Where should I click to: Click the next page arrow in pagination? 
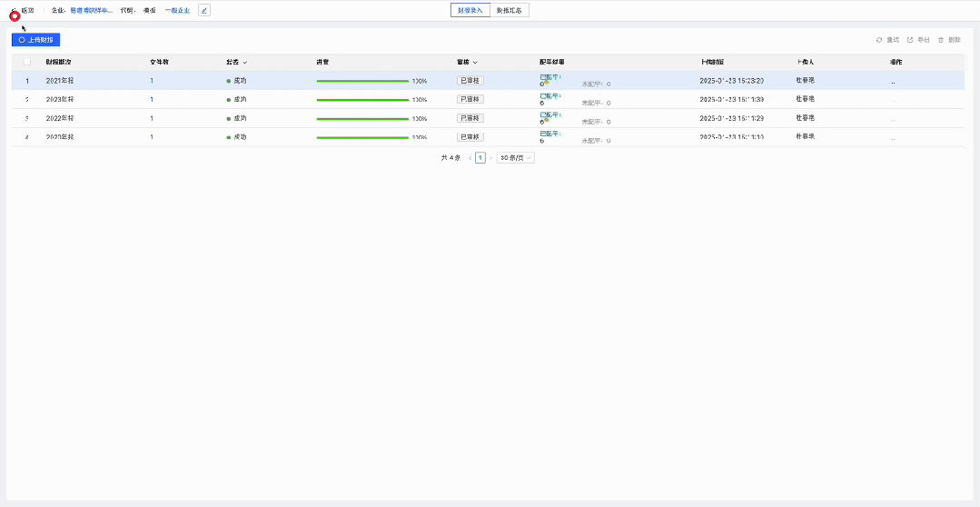coord(491,157)
